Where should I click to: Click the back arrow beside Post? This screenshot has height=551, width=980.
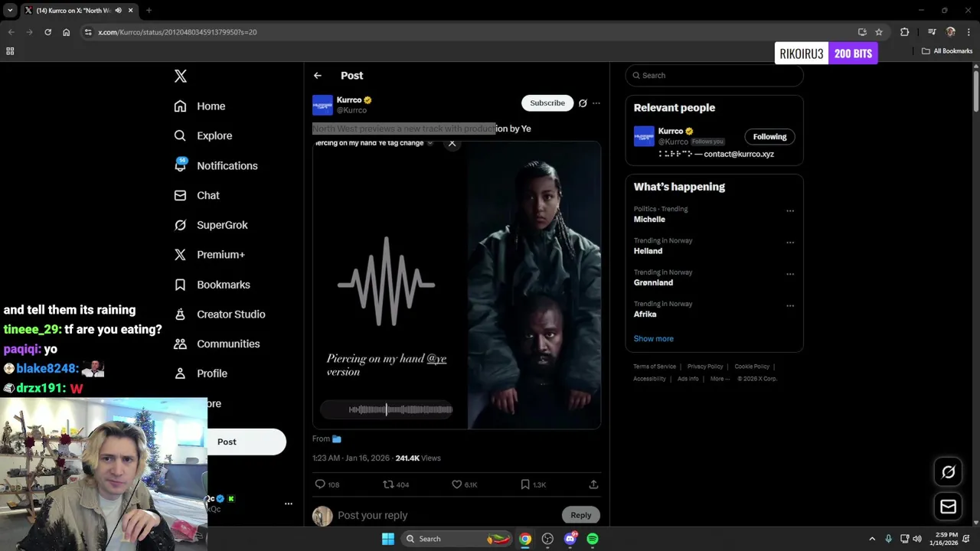318,76
